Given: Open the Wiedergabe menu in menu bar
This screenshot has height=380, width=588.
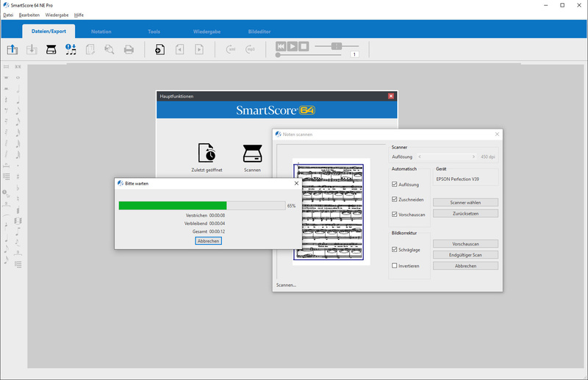Looking at the screenshot, I should point(57,15).
